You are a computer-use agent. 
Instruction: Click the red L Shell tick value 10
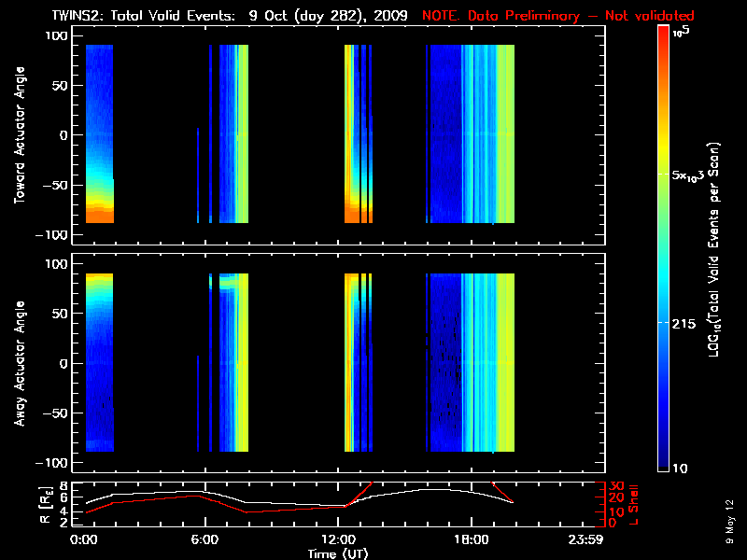click(x=615, y=511)
